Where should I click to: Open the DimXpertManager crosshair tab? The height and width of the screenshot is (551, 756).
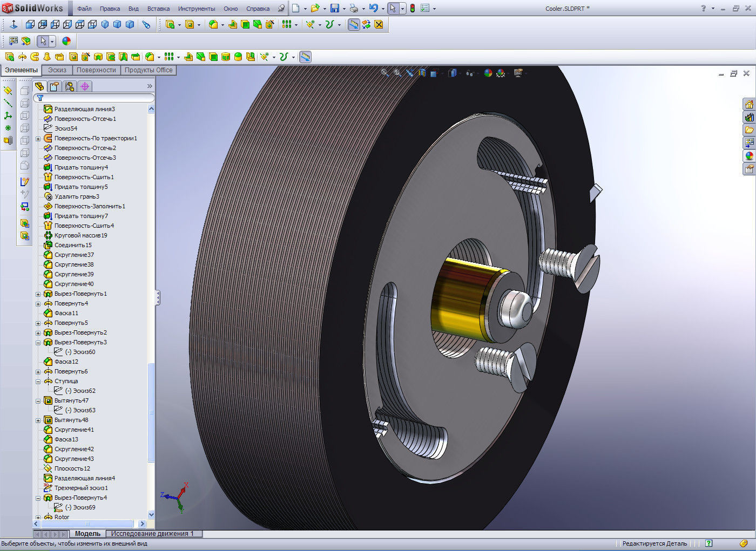point(85,86)
